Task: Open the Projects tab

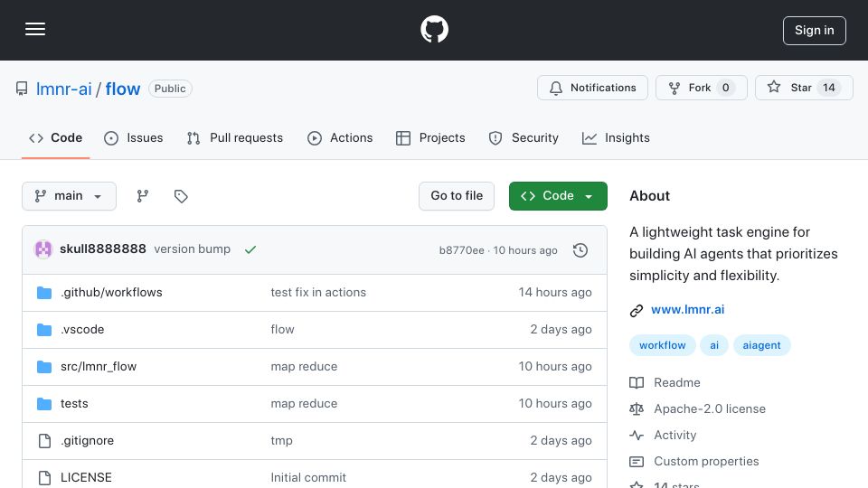Action: click(x=430, y=137)
